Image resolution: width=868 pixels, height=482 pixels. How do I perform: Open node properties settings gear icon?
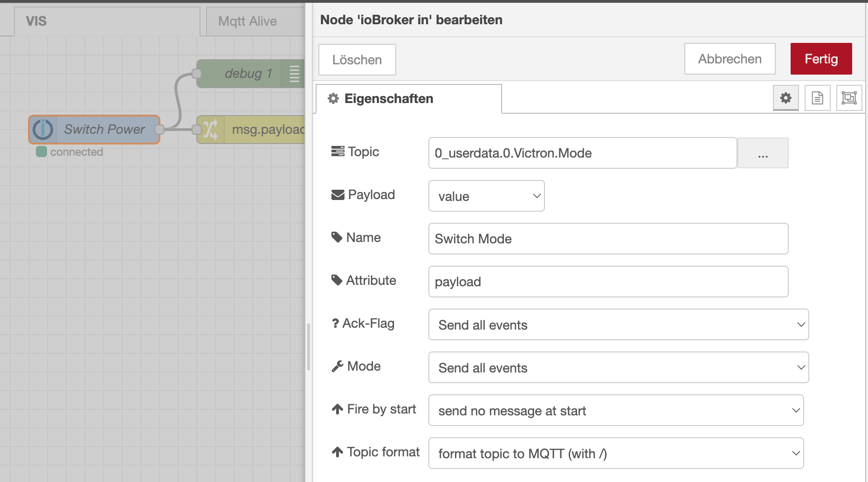[x=785, y=98]
